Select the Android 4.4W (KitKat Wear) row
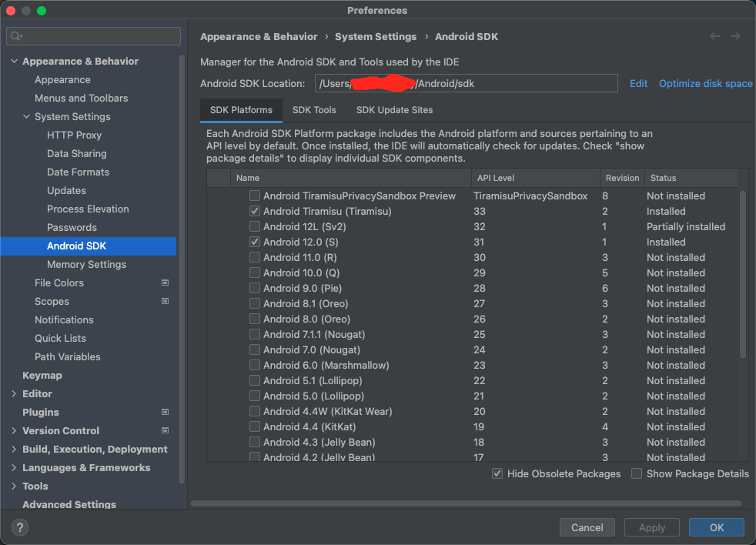The height and width of the screenshot is (545, 756). click(x=473, y=411)
